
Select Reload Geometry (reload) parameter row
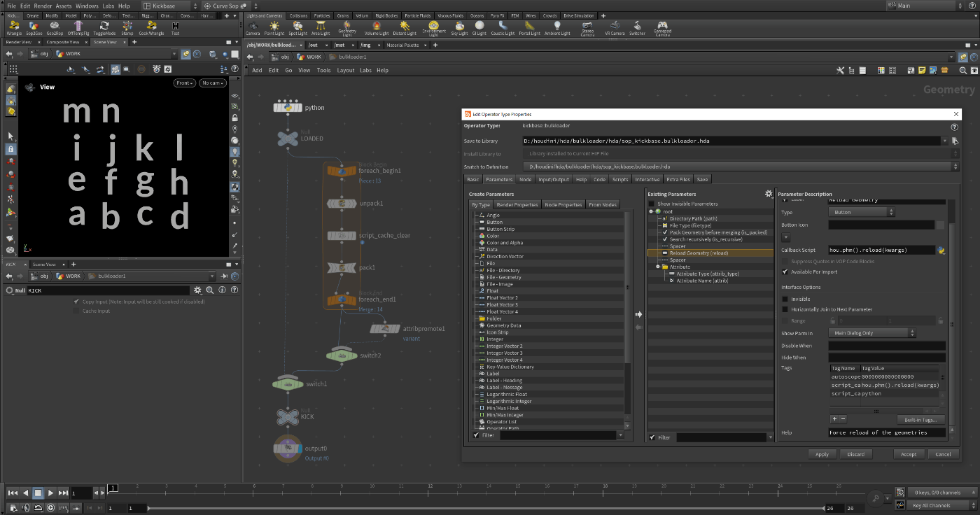tap(710, 253)
